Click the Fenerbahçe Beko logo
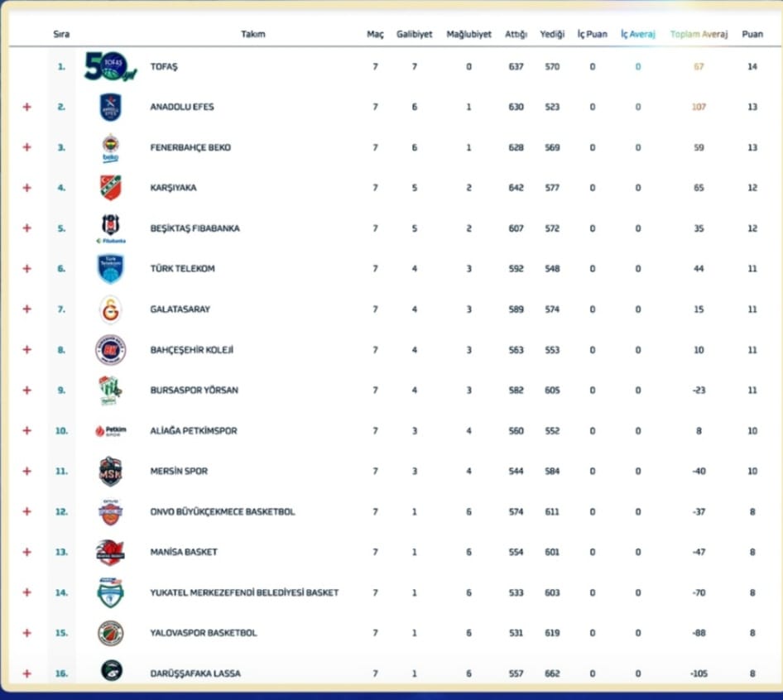 point(110,147)
